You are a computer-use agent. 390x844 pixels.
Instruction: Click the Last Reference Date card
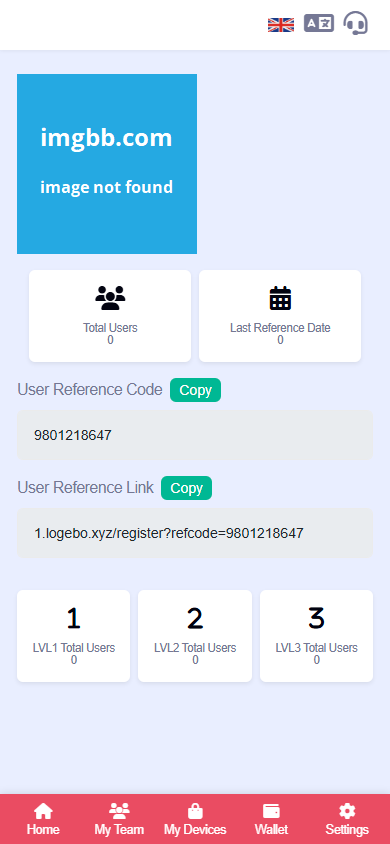point(280,316)
